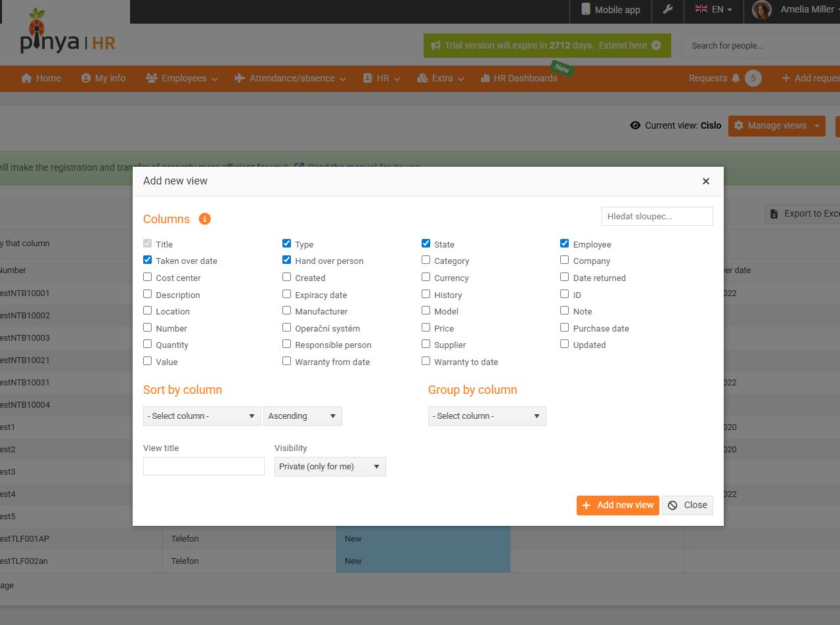The height and width of the screenshot is (625, 840).
Task: Uncheck Taken over date checkbox
Action: 147,260
